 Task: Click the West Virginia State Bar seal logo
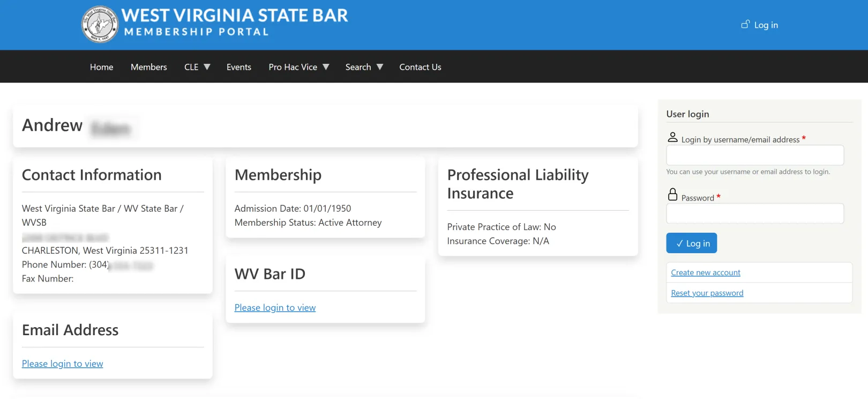coord(100,24)
